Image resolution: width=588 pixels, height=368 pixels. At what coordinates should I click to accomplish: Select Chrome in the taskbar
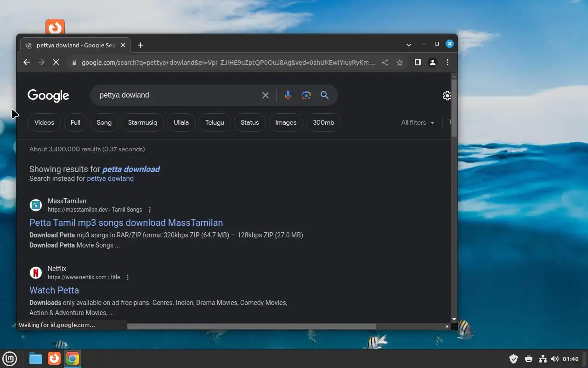tap(72, 358)
